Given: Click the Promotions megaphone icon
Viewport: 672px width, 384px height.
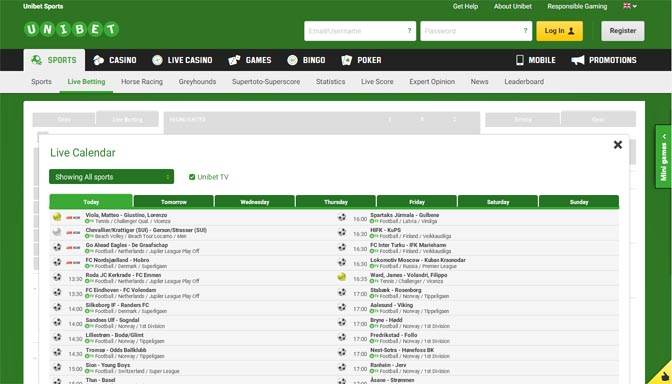Looking at the screenshot, I should point(578,60).
